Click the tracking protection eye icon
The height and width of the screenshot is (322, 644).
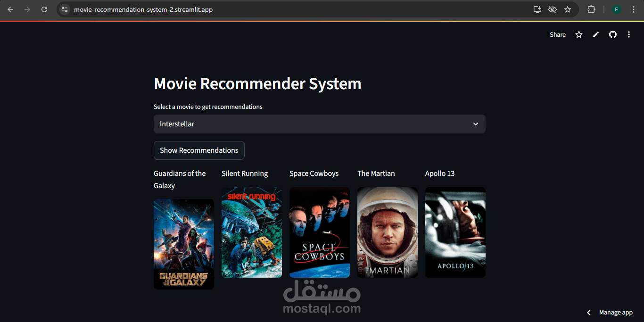pyautogui.click(x=553, y=9)
